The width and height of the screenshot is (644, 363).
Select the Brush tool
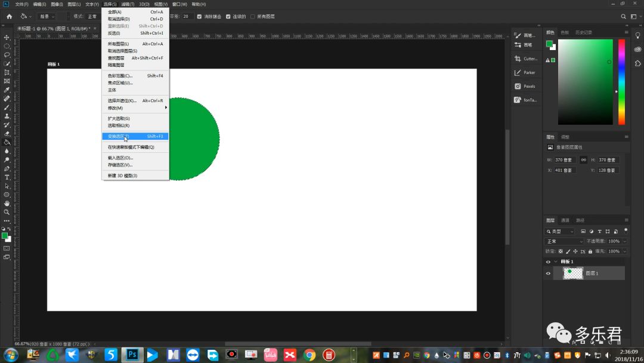tap(7, 107)
